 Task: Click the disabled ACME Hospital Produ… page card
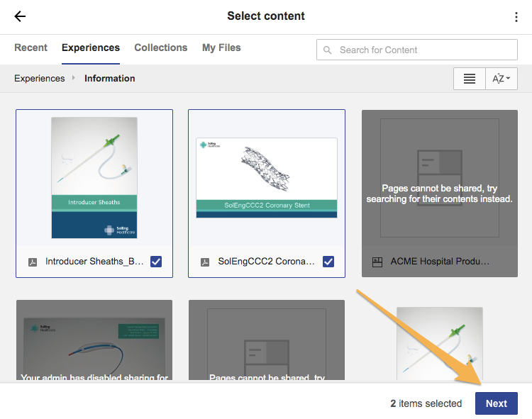pyautogui.click(x=440, y=194)
